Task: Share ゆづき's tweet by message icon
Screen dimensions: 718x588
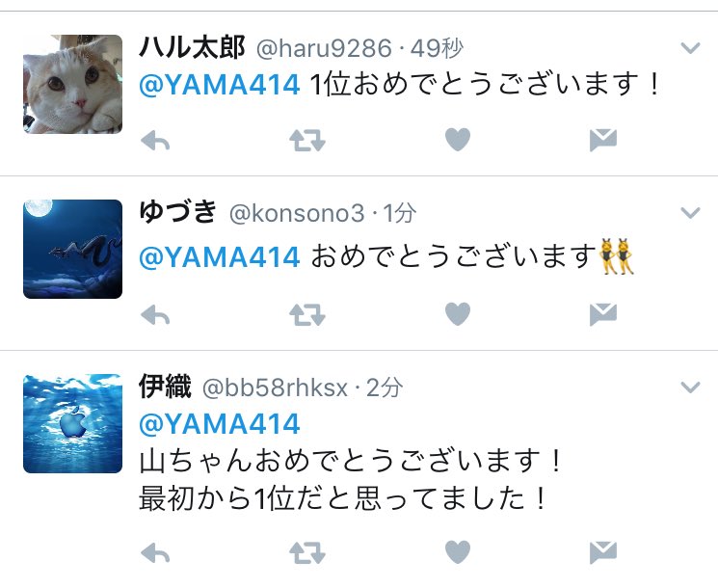Action: point(603,314)
